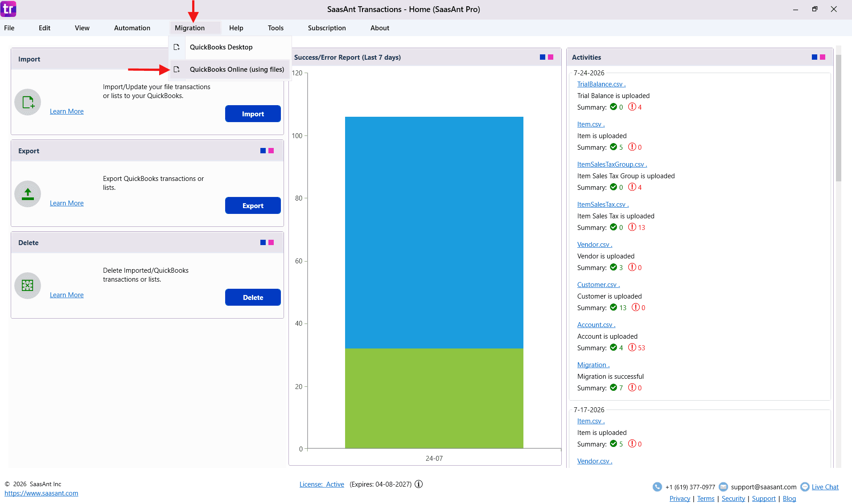The width and height of the screenshot is (852, 504).
Task: Click green success check for Migration summary
Action: click(613, 388)
